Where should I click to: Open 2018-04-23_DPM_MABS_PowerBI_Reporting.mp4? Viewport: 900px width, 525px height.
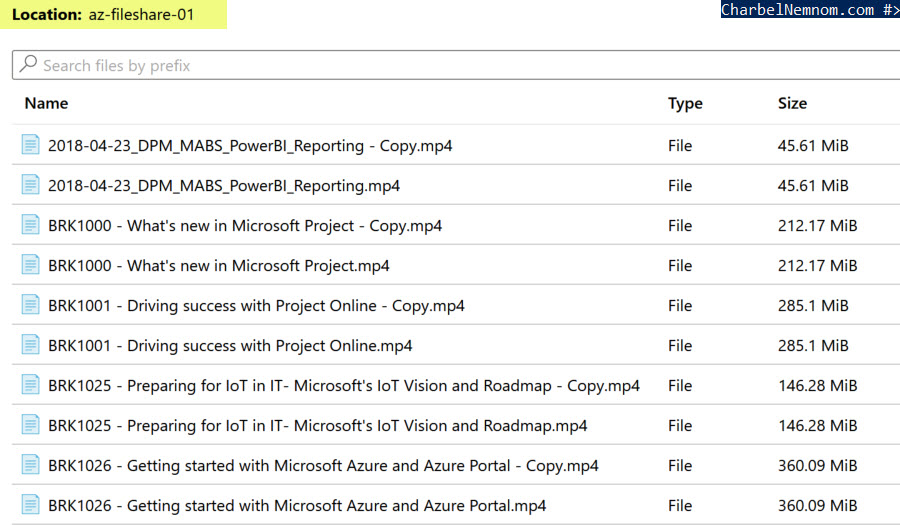(224, 186)
